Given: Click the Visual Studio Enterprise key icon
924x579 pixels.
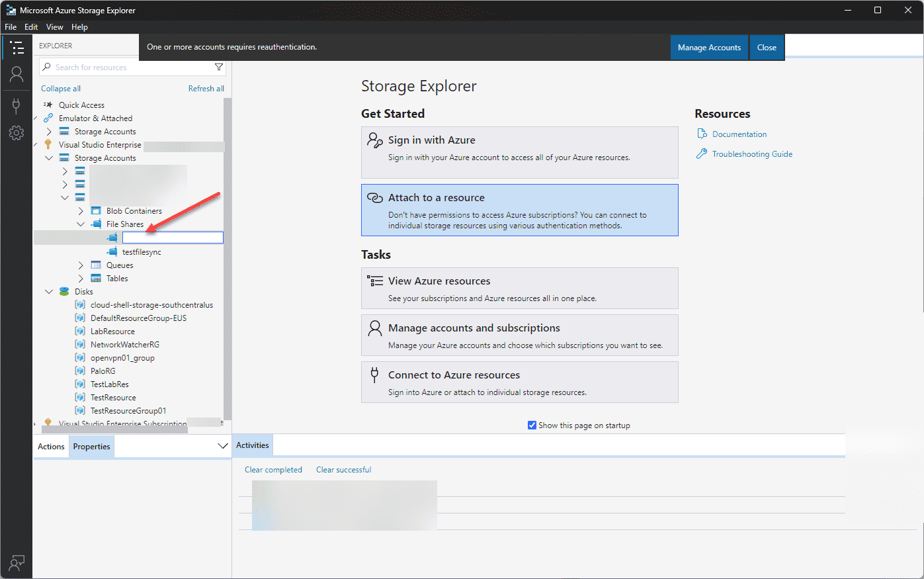Looking at the screenshot, I should pyautogui.click(x=48, y=144).
